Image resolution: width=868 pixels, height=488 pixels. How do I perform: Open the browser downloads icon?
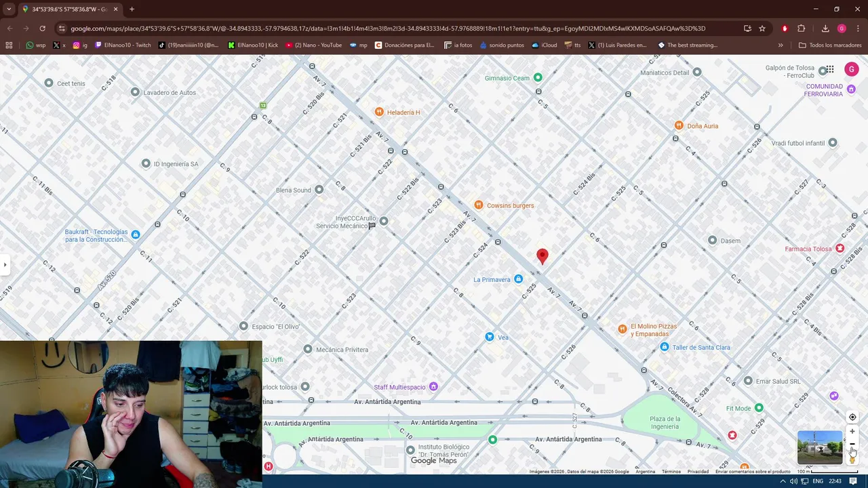coord(825,28)
